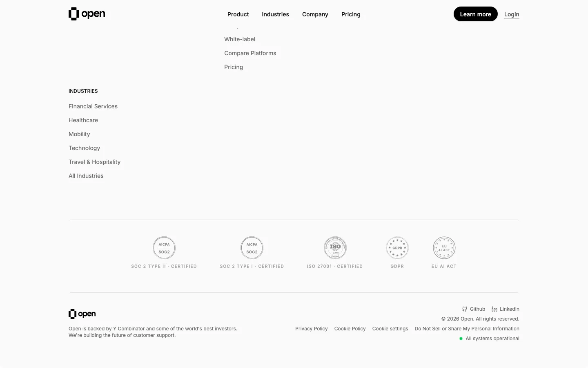Image resolution: width=588 pixels, height=368 pixels.
Task: Click the ISO 27001 certification badge
Action: (335, 248)
